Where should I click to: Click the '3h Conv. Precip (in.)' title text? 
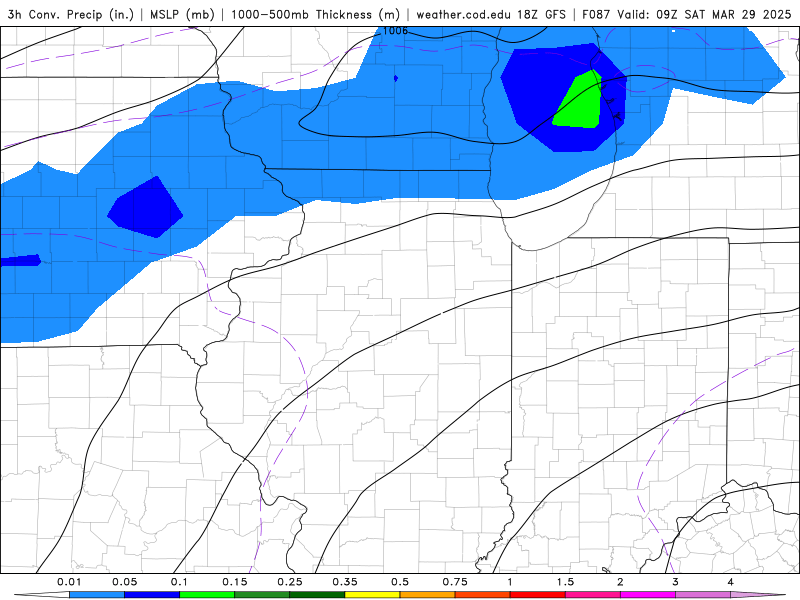(70, 14)
